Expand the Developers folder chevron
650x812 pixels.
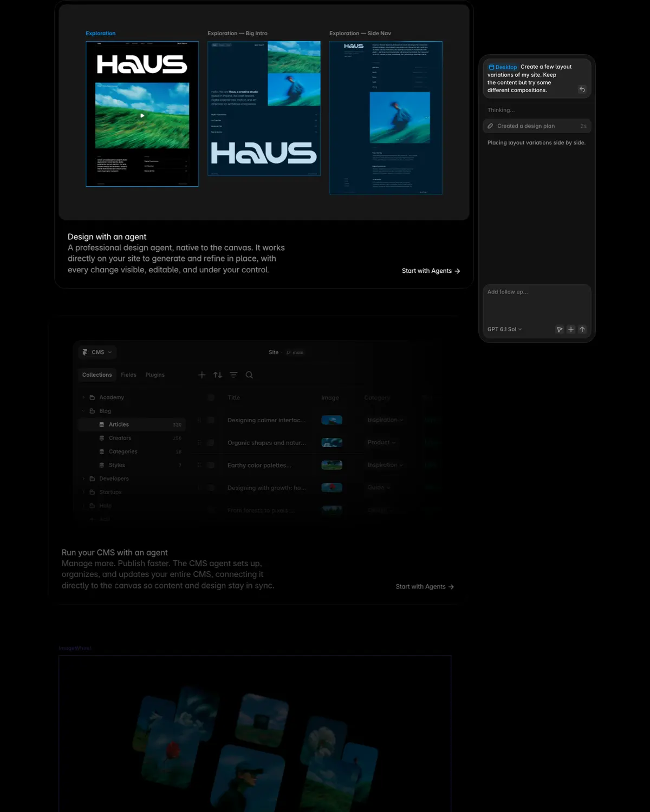(83, 479)
